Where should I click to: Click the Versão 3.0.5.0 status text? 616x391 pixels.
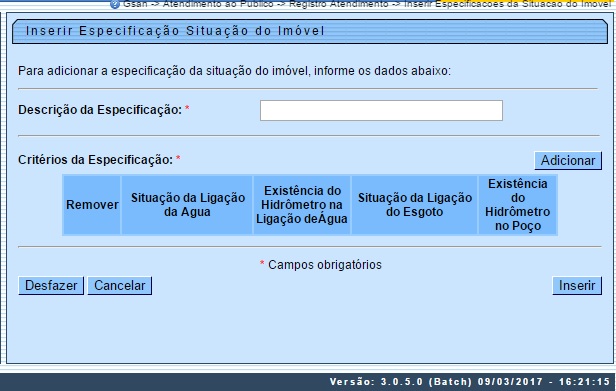click(469, 382)
